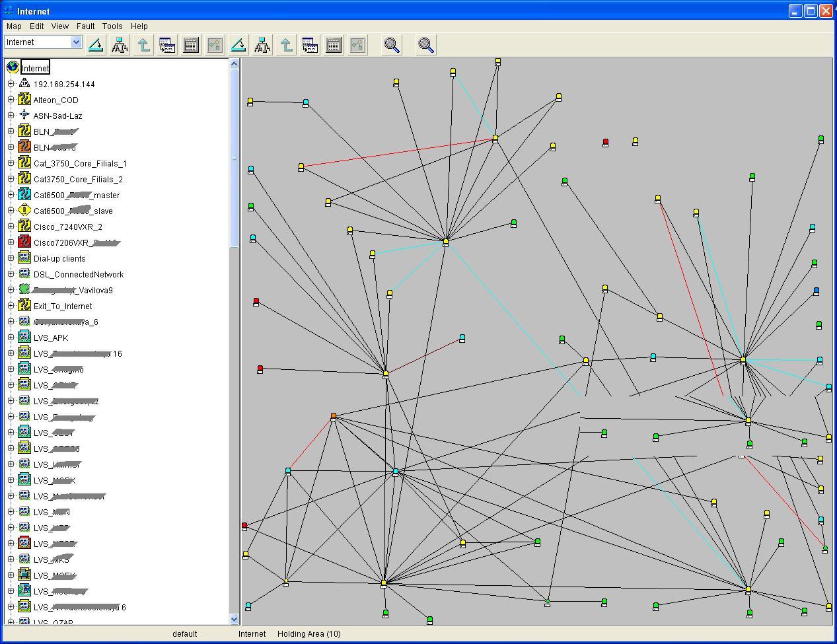This screenshot has width=837, height=644.
Task: Click the leftmost network hierarchy toolbar icon
Action: 120,45
